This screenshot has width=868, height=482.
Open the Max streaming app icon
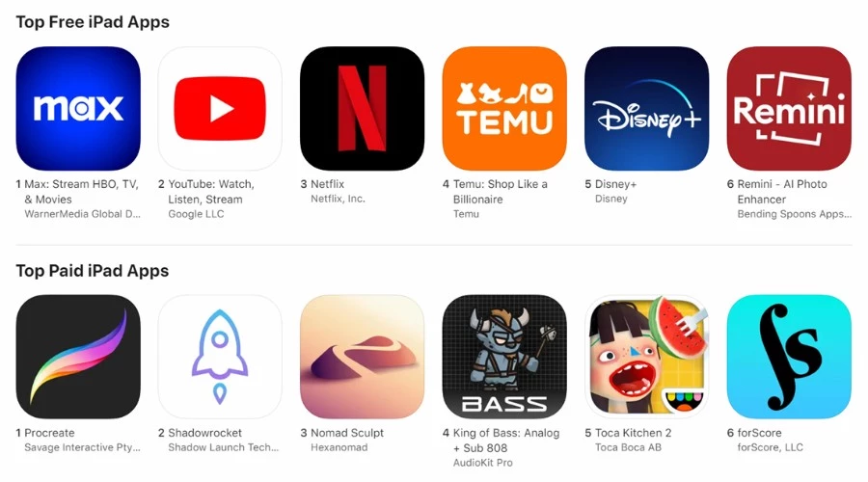pos(78,109)
